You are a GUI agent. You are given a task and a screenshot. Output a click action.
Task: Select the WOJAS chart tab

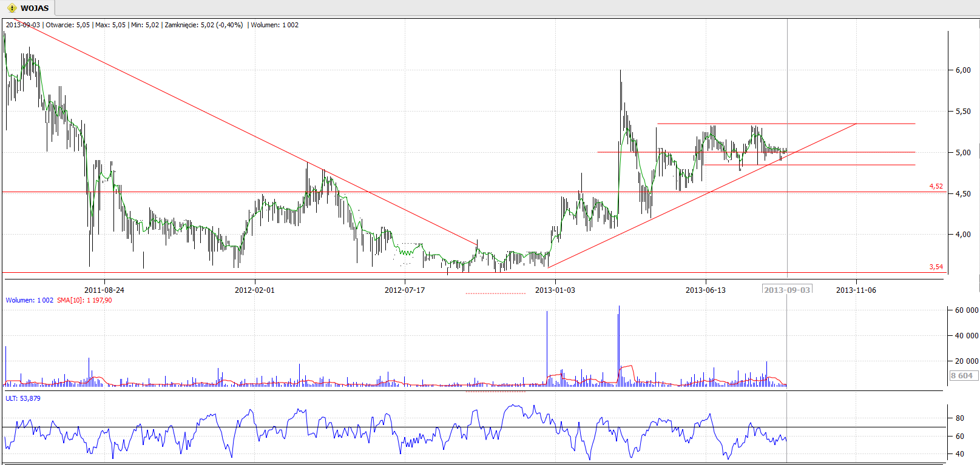point(27,8)
